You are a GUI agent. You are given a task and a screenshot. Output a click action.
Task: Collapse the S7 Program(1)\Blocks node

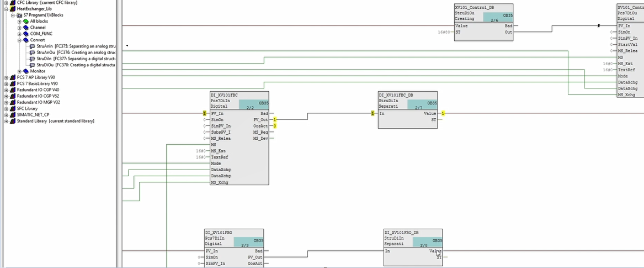click(13, 15)
